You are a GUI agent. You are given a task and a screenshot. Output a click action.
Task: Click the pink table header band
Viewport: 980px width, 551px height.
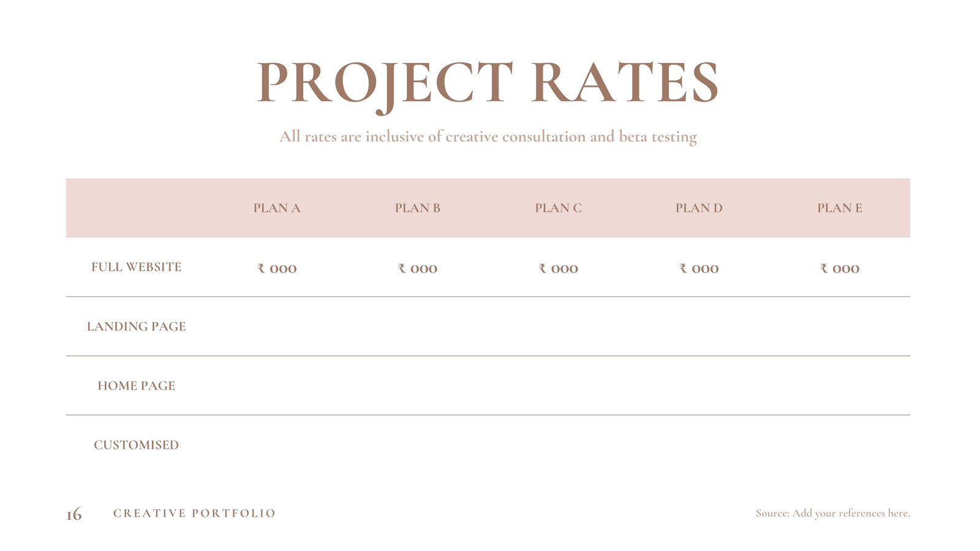[488, 208]
